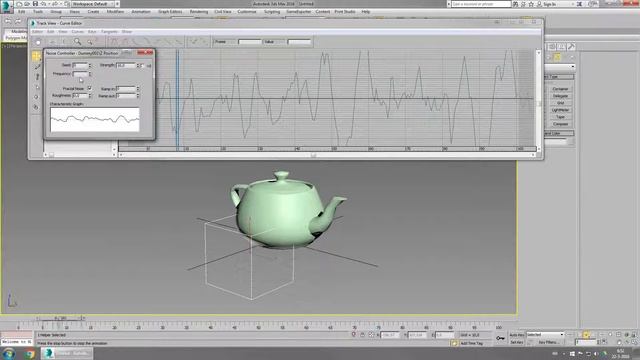640x360 pixels.
Task: Click Sign In in the title bar
Action: 549,4
